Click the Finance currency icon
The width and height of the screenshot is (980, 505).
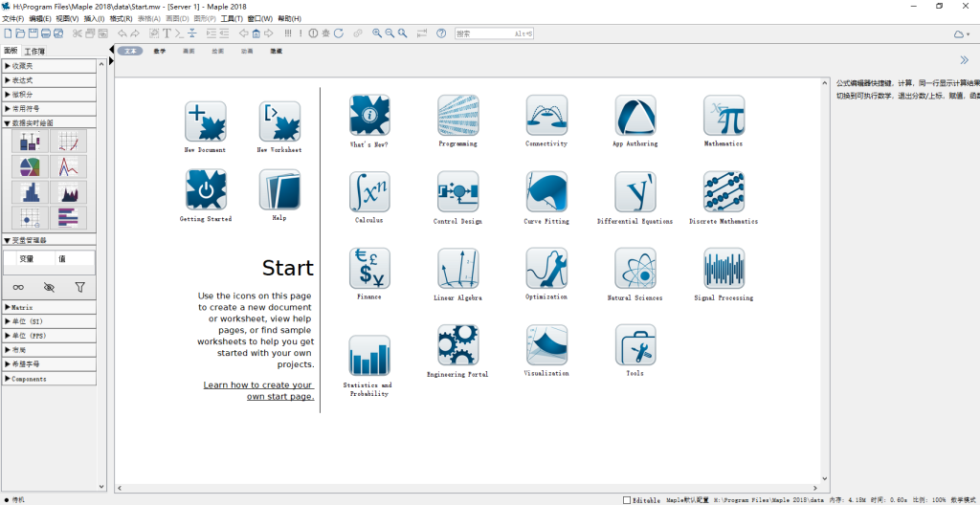point(369,269)
